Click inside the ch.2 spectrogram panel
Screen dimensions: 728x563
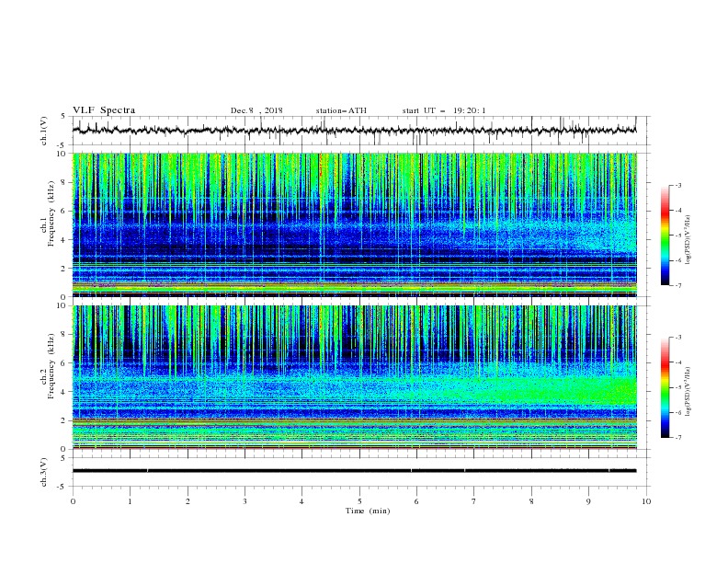pos(355,377)
